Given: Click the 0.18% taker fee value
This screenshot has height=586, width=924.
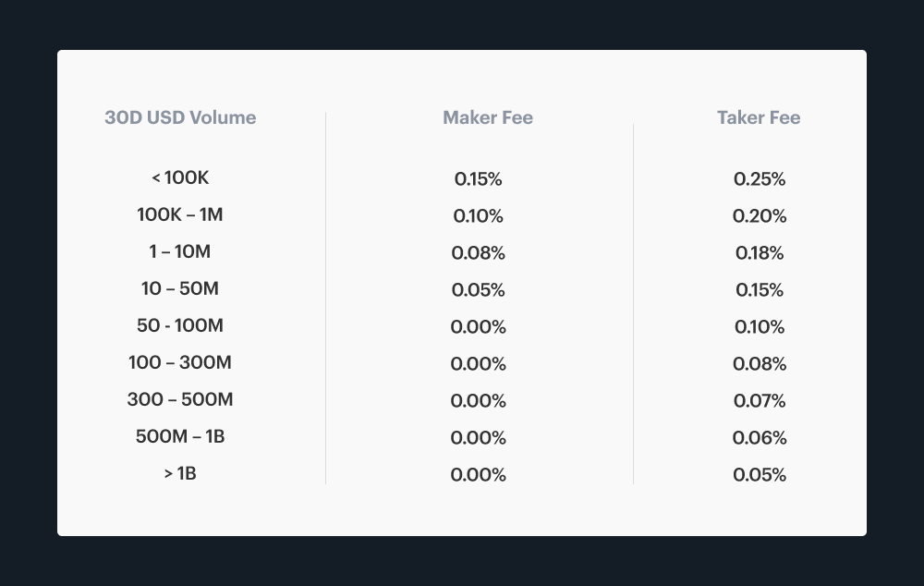Looking at the screenshot, I should 760,253.
